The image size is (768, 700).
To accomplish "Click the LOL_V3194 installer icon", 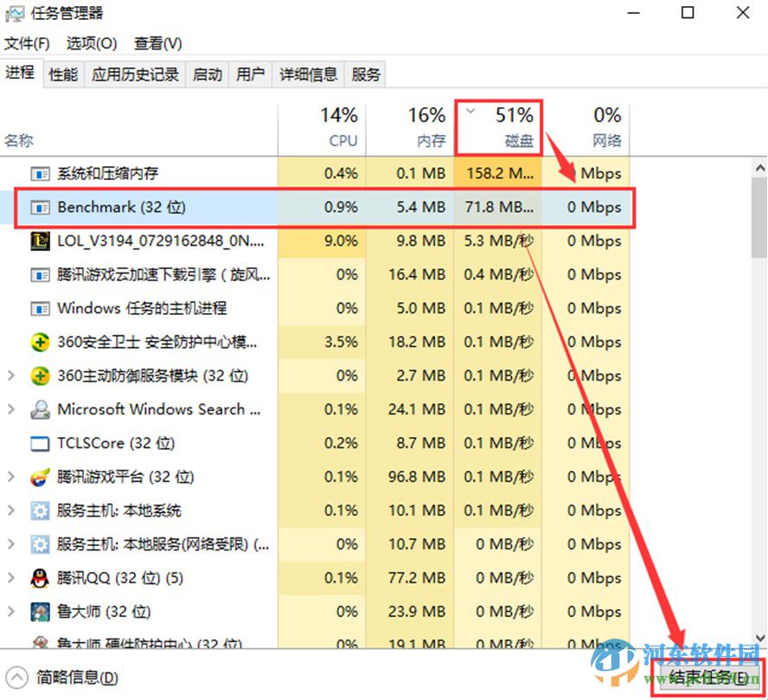I will [x=41, y=241].
